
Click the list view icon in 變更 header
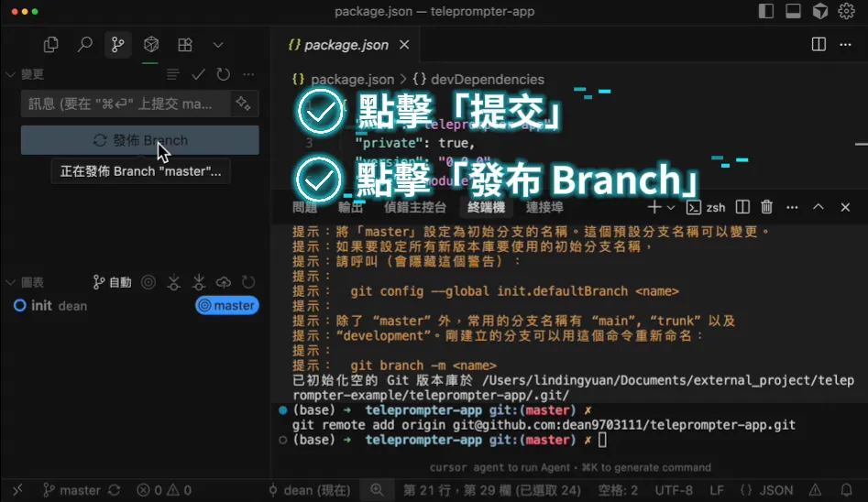point(172,74)
